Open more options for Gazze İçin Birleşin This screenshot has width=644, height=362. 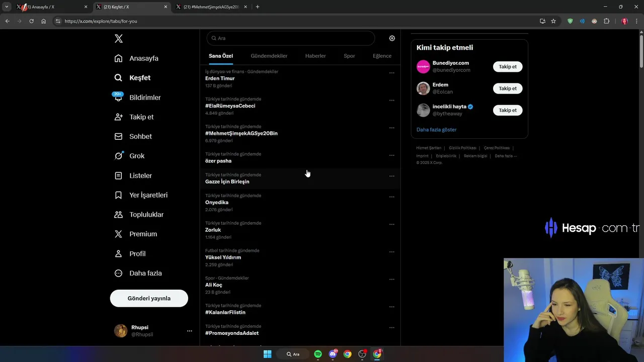pyautogui.click(x=391, y=176)
